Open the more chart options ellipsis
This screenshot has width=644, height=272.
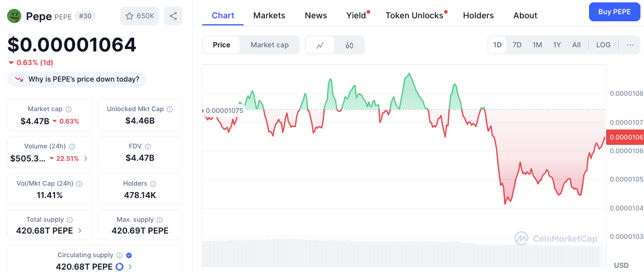pos(630,45)
